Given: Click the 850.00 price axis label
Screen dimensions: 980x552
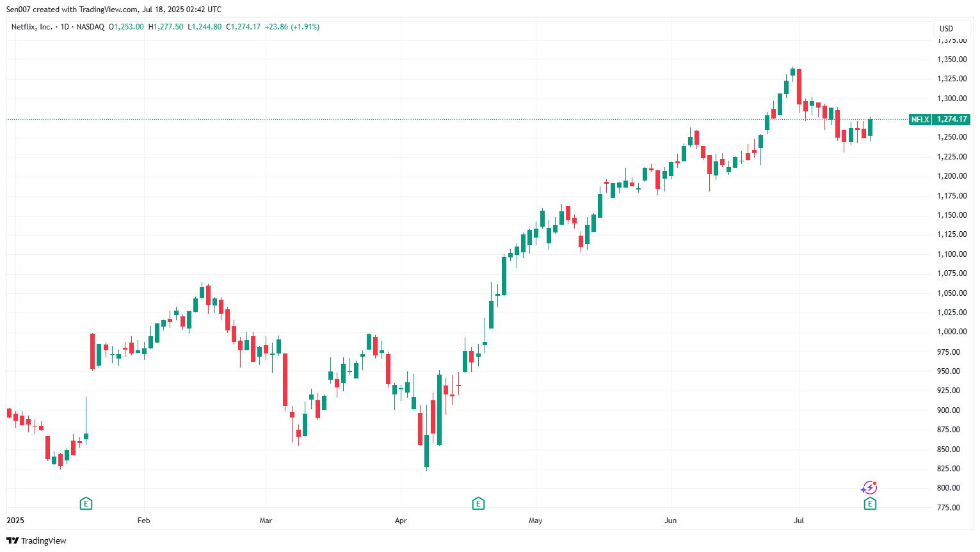Looking at the screenshot, I should tap(949, 449).
